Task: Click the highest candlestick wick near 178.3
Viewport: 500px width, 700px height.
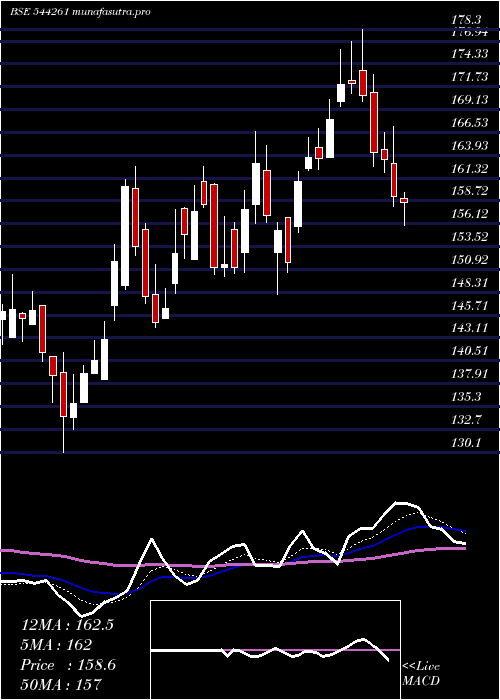Action: click(x=362, y=49)
